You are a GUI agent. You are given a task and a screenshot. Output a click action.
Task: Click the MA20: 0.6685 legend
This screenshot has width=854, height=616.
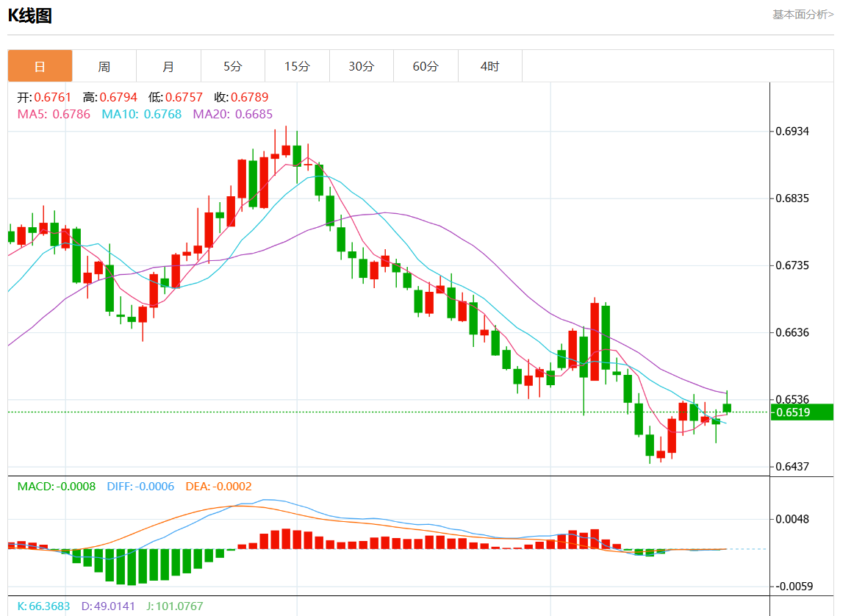232,115
